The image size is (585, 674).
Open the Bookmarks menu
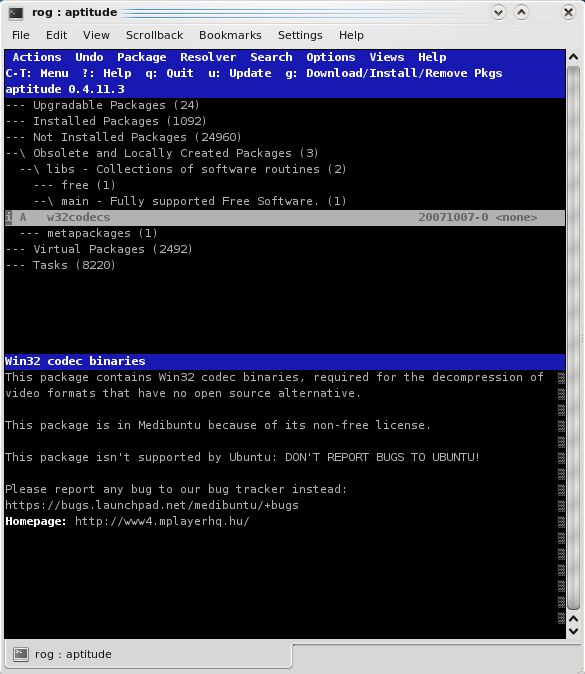click(x=230, y=35)
